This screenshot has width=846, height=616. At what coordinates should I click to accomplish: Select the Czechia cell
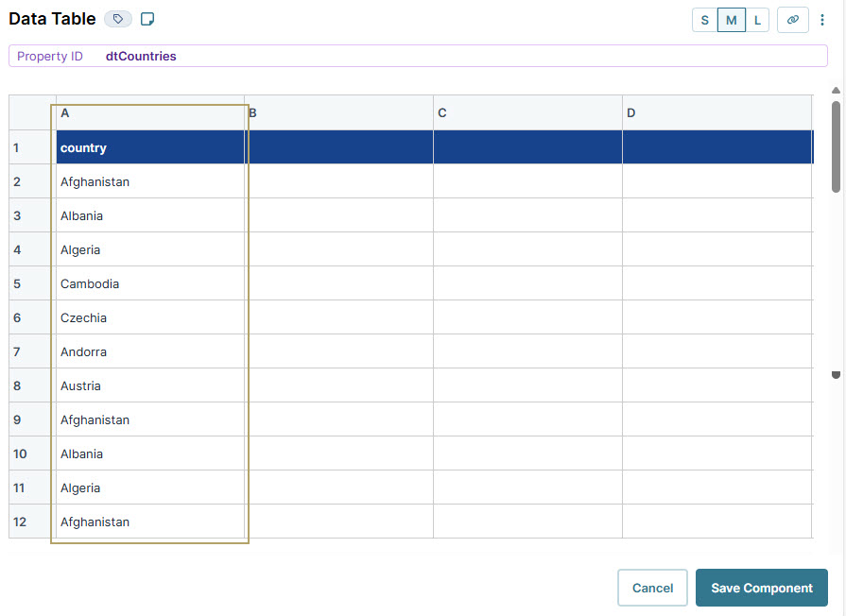point(150,317)
